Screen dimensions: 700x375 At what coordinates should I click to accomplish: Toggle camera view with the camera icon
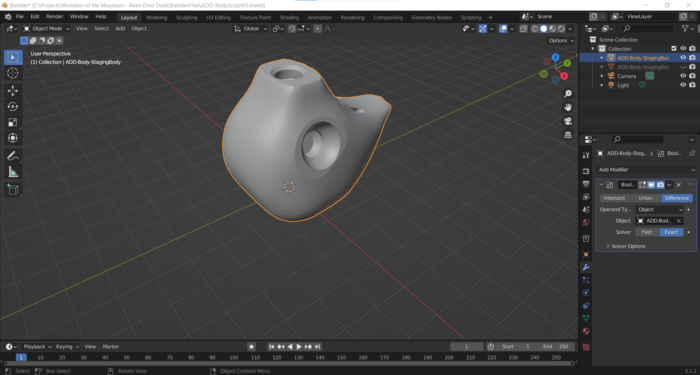[x=568, y=121]
